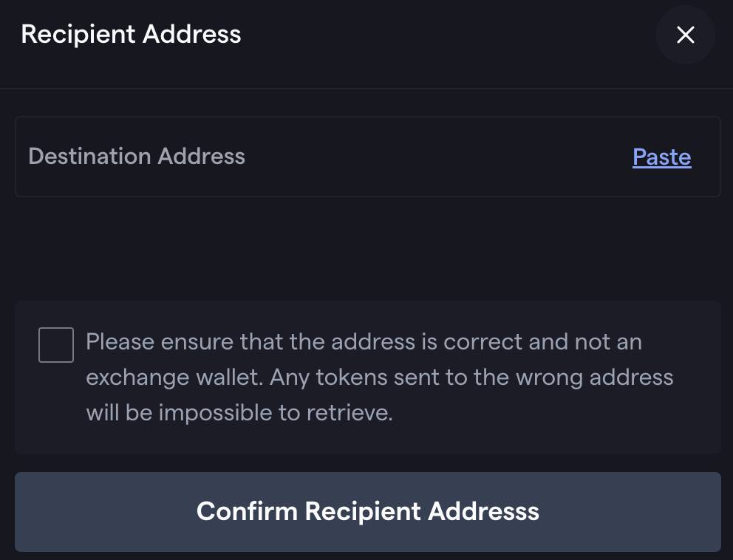Close the Recipient Address dialog
The height and width of the screenshot is (560, 733).
(x=685, y=35)
